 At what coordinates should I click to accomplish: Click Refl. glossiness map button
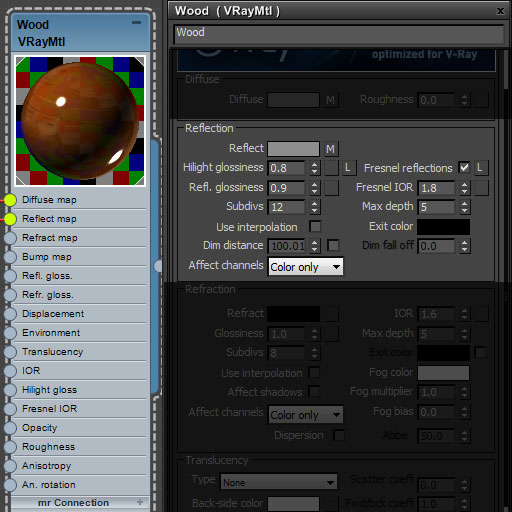coord(331,188)
